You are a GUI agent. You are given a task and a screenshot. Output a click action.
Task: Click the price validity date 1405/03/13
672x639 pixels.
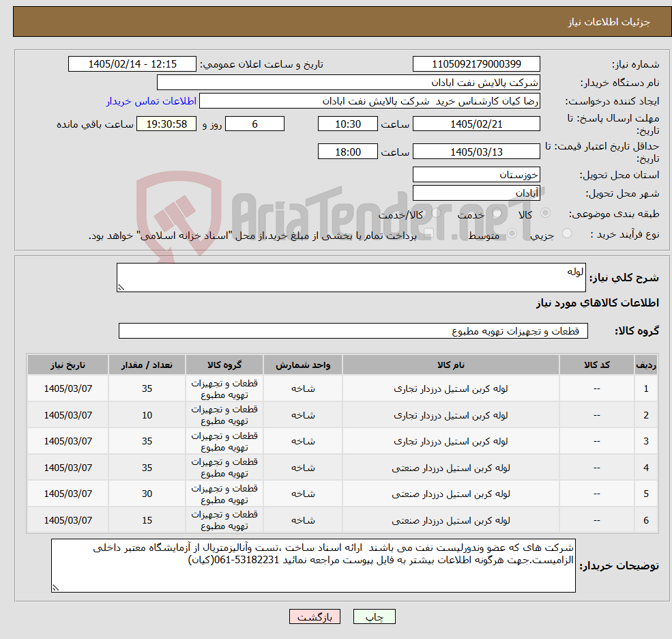tap(476, 152)
